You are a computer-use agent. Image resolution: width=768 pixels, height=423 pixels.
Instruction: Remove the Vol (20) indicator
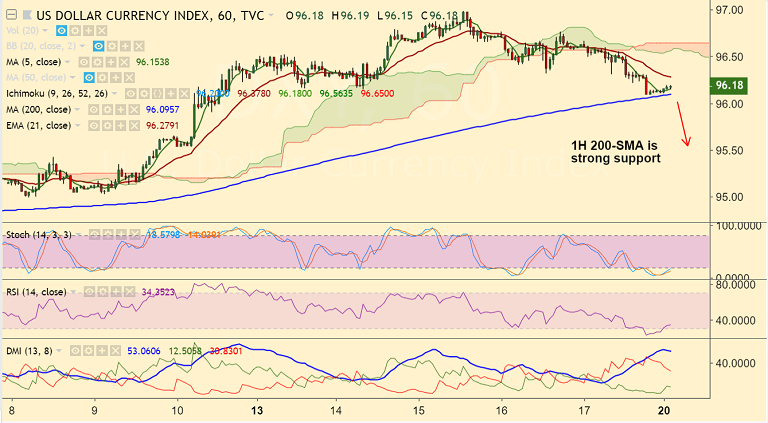(101, 30)
